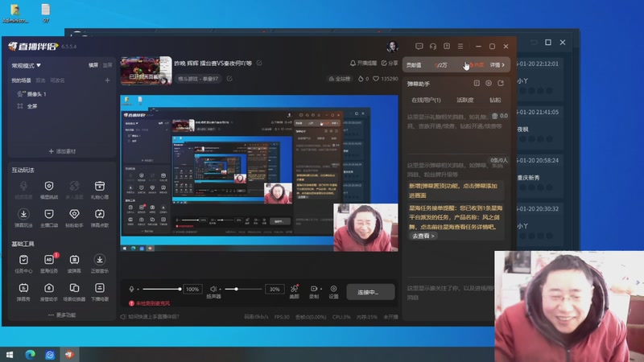Viewport: 644px width, 362px height.
Task: Open the 主播口袋 icon
Action: [49, 214]
